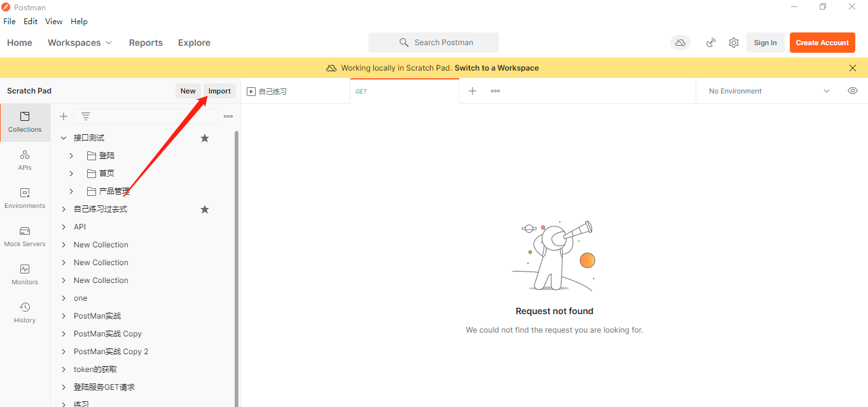Open the View menu
The width and height of the screenshot is (868, 407).
(x=54, y=22)
